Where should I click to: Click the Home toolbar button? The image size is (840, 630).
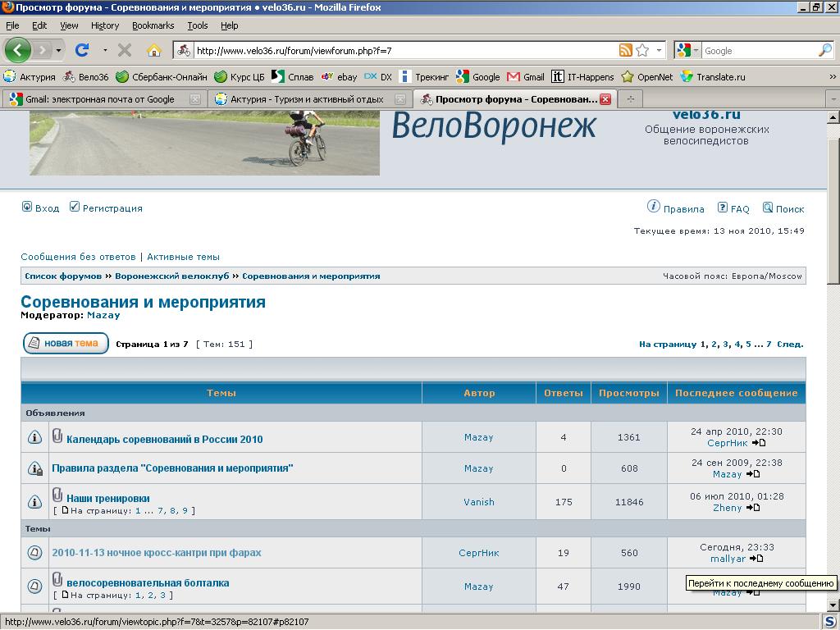(x=154, y=50)
